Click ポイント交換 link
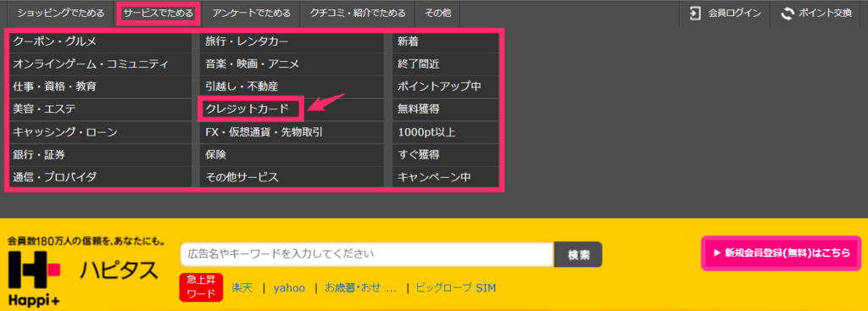Viewport: 868px width, 311px height. click(825, 14)
